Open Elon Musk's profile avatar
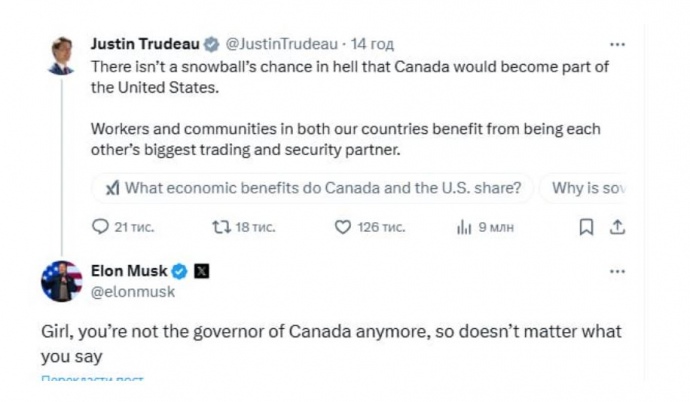The width and height of the screenshot is (690, 402). coord(61,281)
